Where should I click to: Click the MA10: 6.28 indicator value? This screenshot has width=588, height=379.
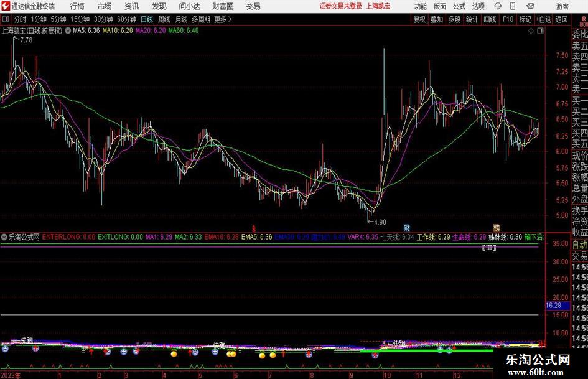[x=118, y=30]
